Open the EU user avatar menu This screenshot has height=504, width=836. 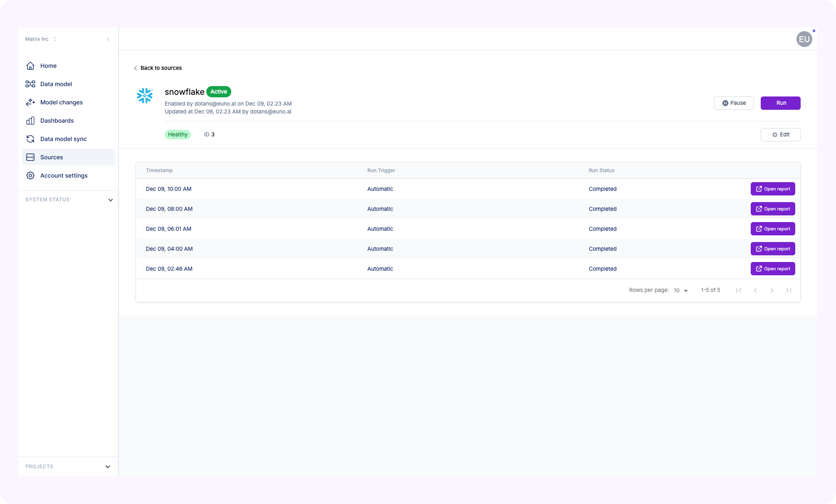tap(804, 39)
